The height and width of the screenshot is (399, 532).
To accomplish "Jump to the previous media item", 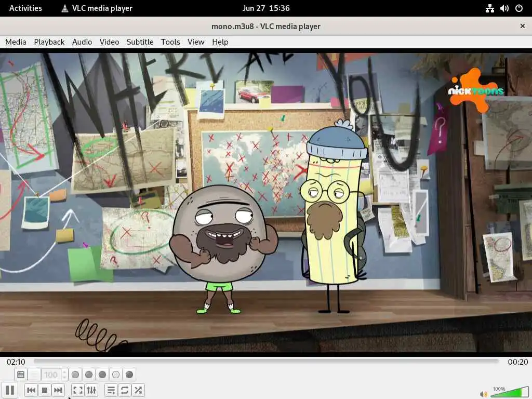I will tap(31, 390).
